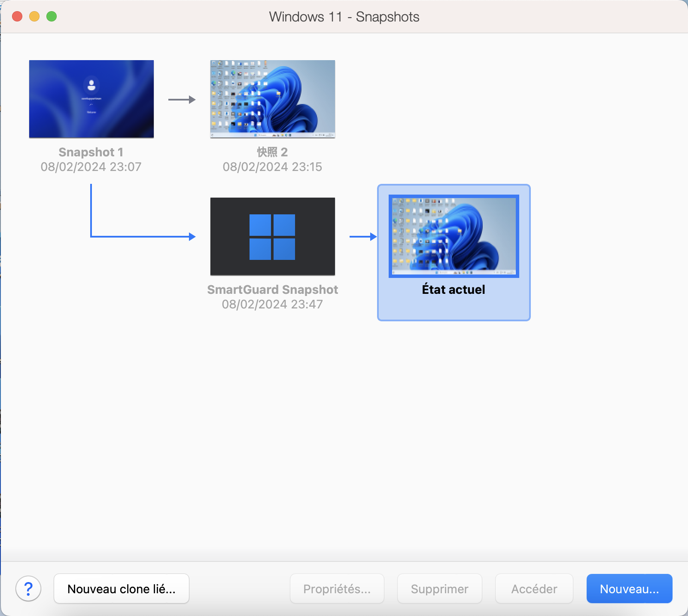Select the 快照 2 desktop thumbnail
This screenshot has width=688, height=616.
pyautogui.click(x=272, y=99)
